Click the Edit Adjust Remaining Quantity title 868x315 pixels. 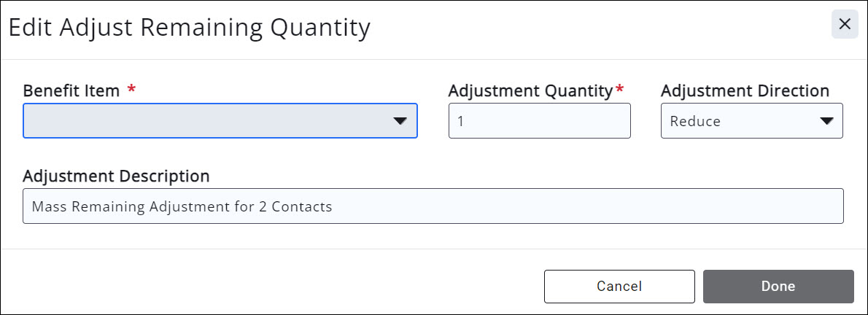pos(190,28)
